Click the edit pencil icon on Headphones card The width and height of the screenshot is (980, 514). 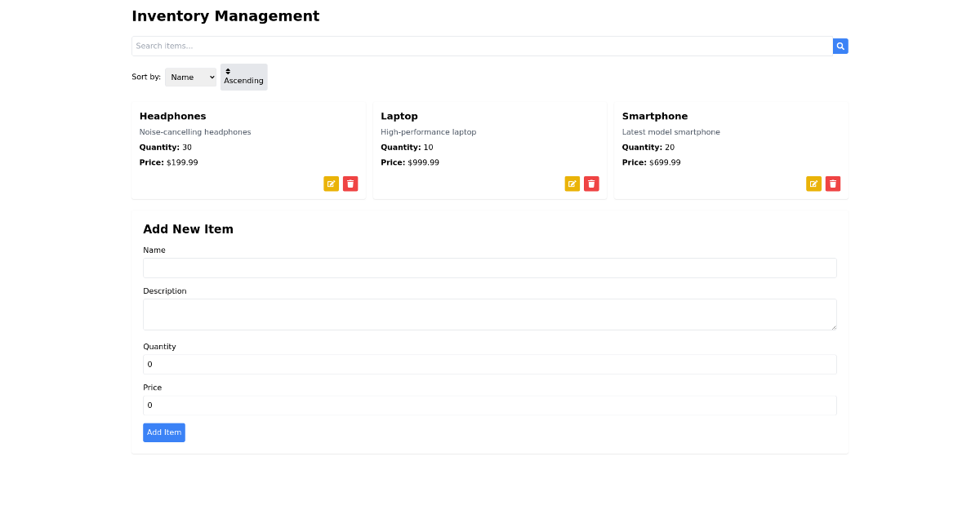(x=331, y=184)
